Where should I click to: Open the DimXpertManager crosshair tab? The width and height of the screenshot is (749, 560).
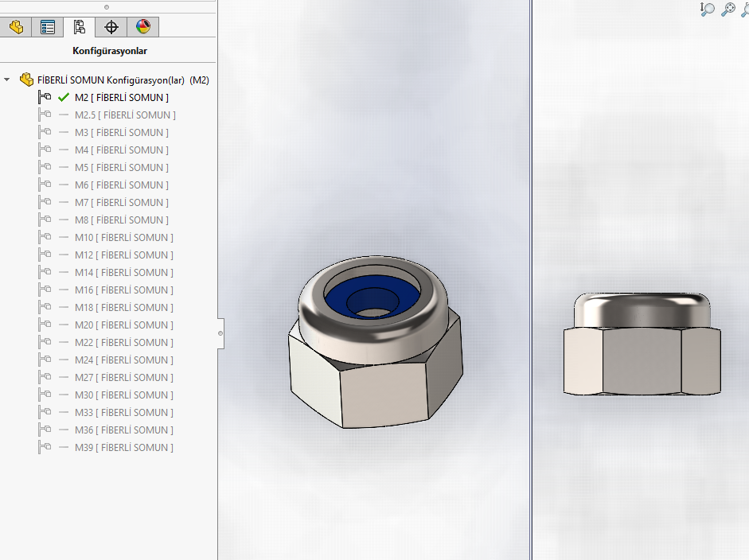coord(111,27)
